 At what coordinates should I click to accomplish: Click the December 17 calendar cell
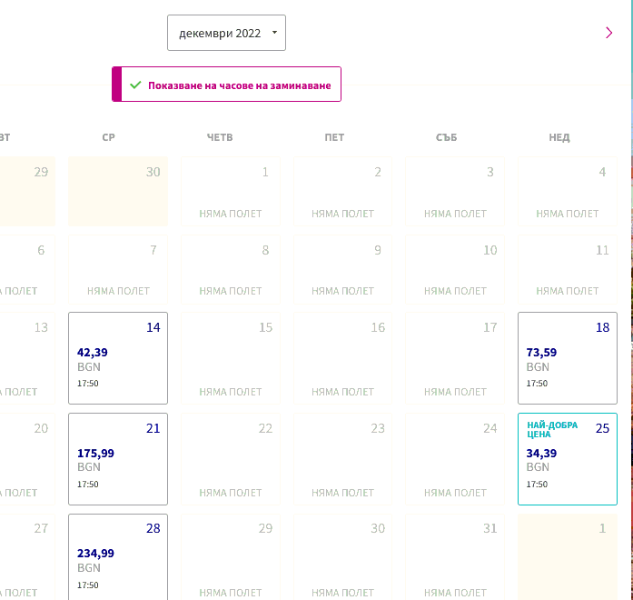click(x=455, y=358)
